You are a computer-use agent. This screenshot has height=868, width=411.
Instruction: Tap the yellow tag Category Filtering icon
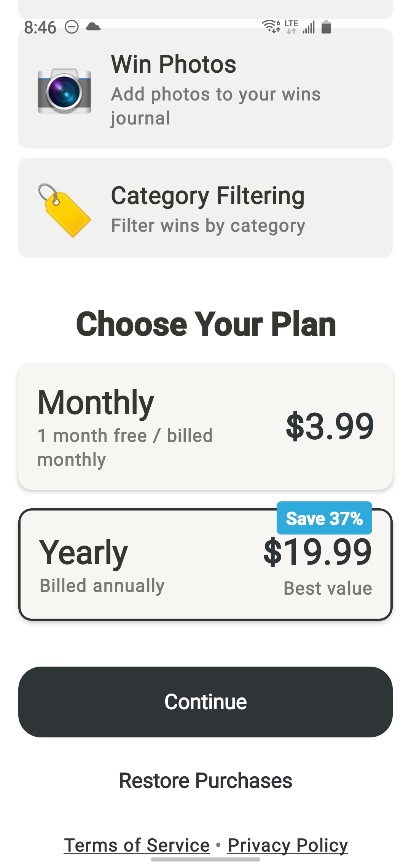pos(64,210)
